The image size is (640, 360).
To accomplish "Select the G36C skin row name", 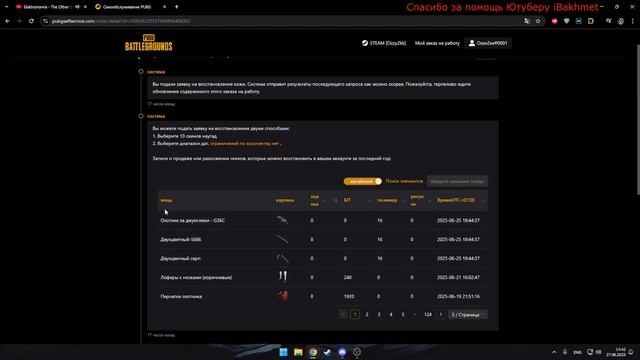I will [192, 220].
